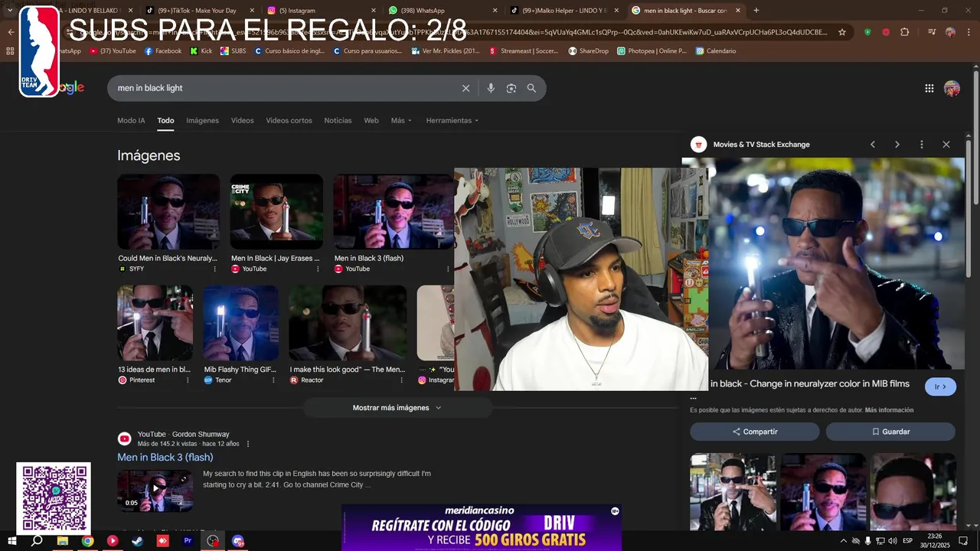Play the Men in Black 3 video thumbnail
The height and width of the screenshot is (551, 980).
click(155, 491)
